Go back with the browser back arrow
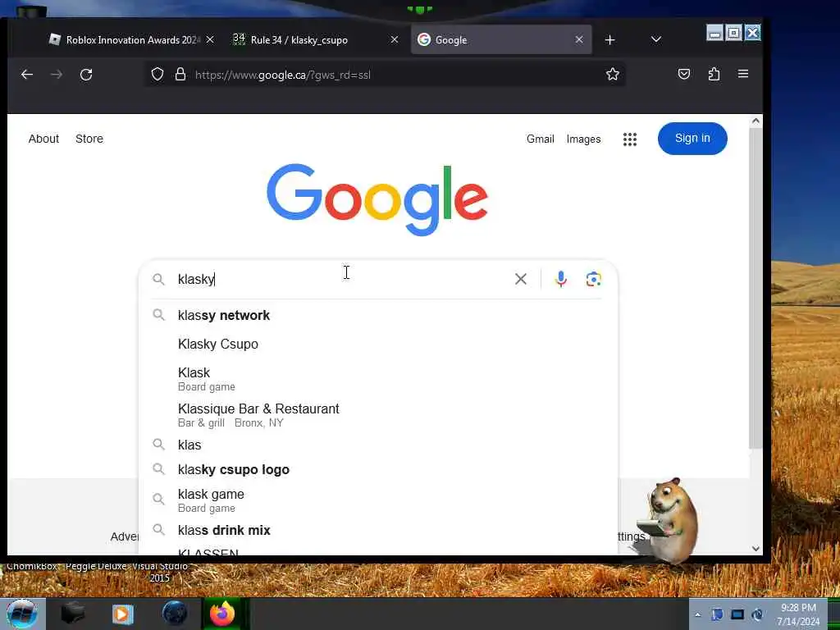Viewport: 840px width, 630px height. 27,75
